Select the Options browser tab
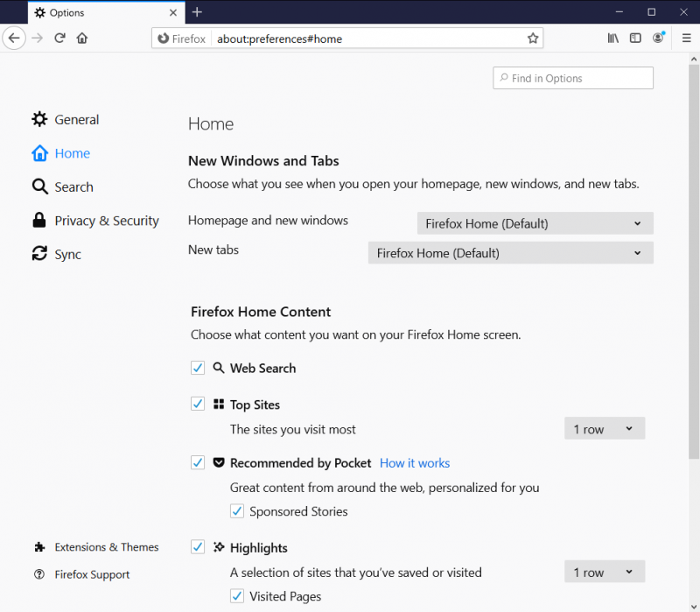 coord(106,12)
